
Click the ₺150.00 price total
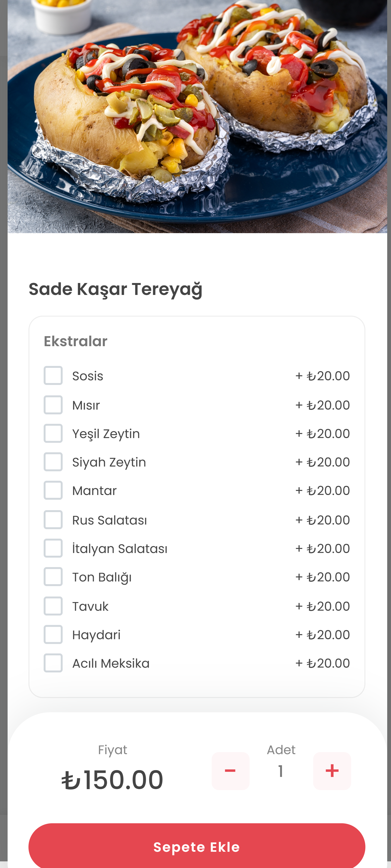point(112,780)
